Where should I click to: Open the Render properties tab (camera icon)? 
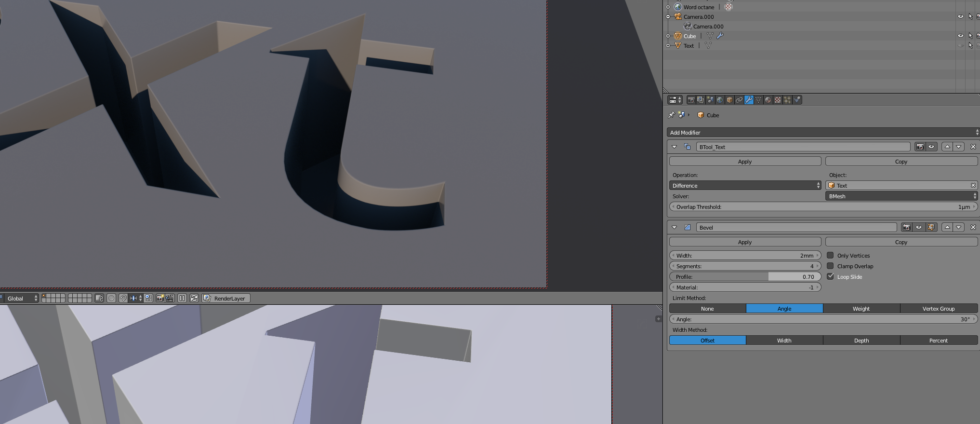(x=691, y=100)
